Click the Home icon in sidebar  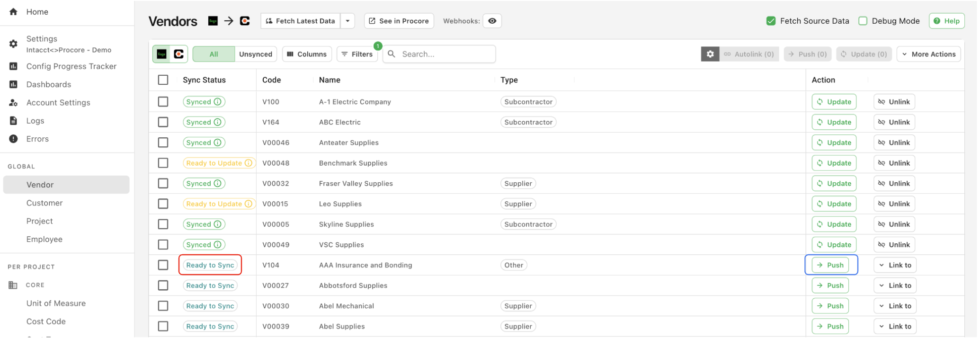pos(13,12)
